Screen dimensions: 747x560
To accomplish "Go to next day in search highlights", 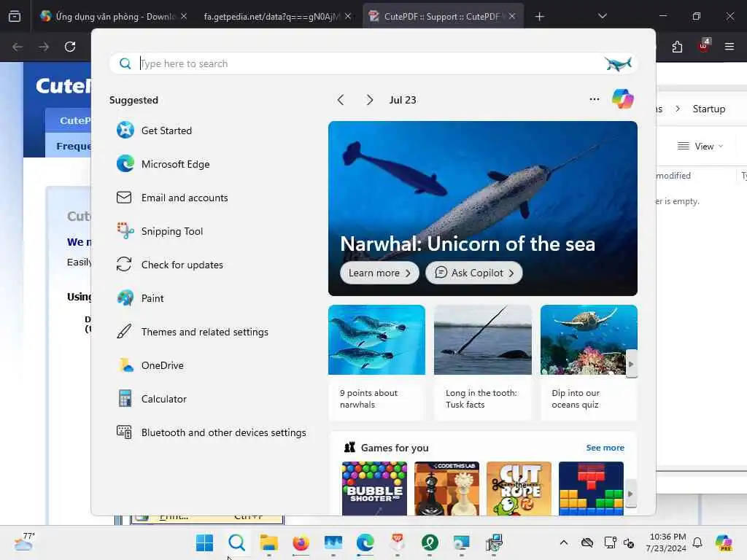I will (x=370, y=100).
